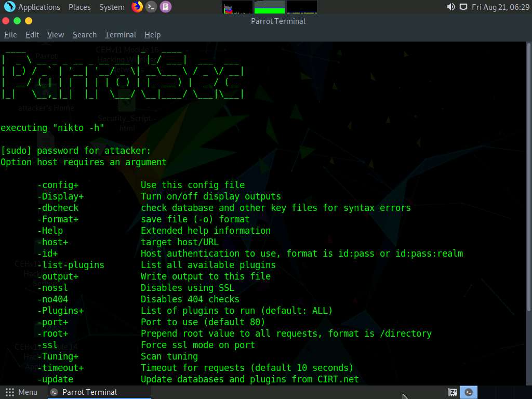The width and height of the screenshot is (532, 399).
Task: Click 'Use this config file' description
Action: point(193,185)
